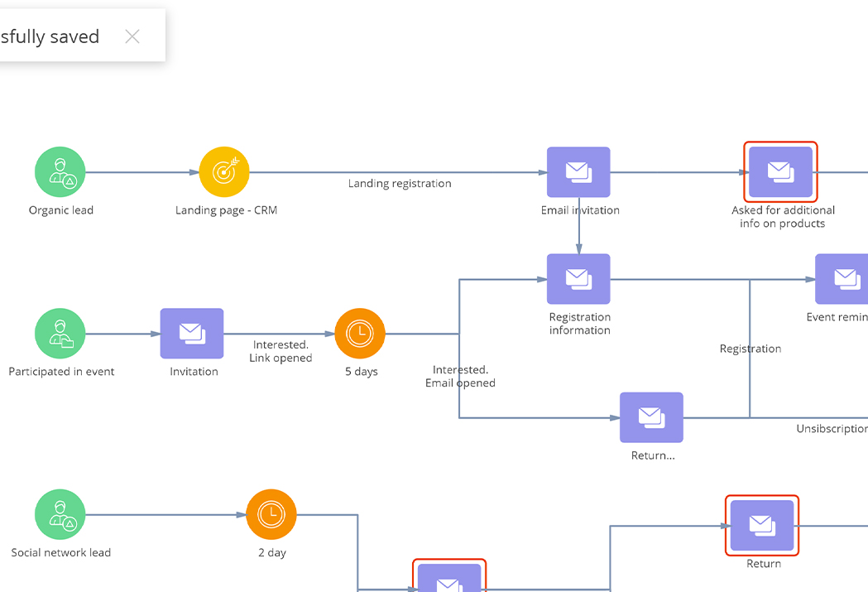Click the 5 days timer icon

coord(360,334)
